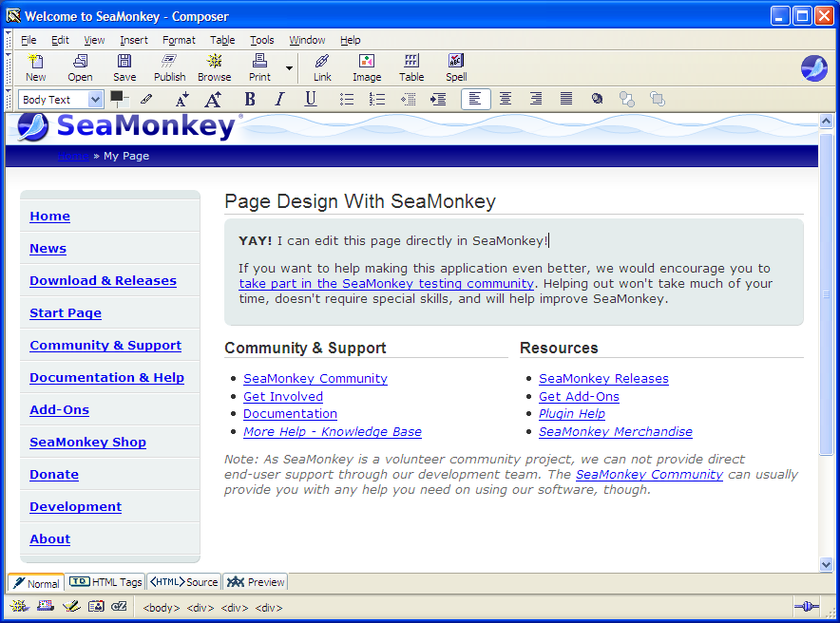The width and height of the screenshot is (840, 623).
Task: Click the Save icon
Action: (124, 67)
